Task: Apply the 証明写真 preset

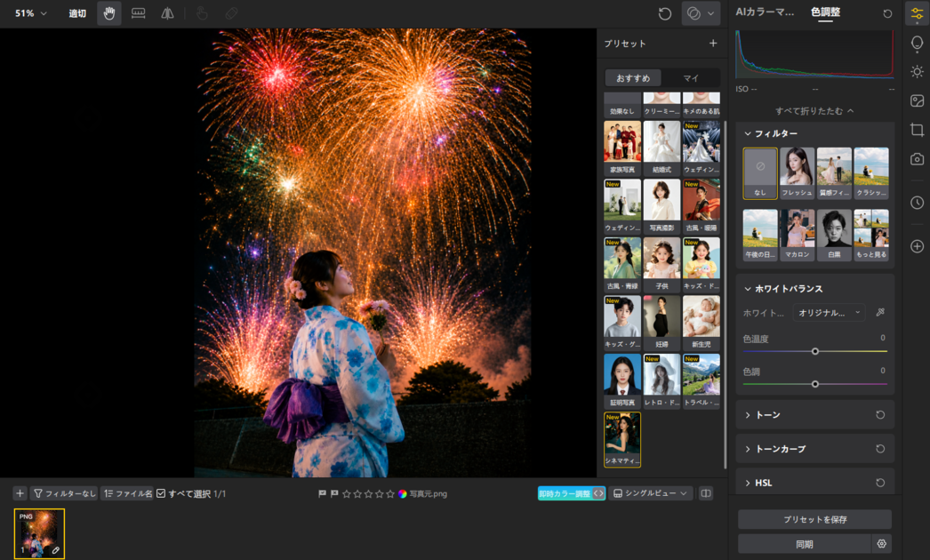Action: tap(622, 380)
